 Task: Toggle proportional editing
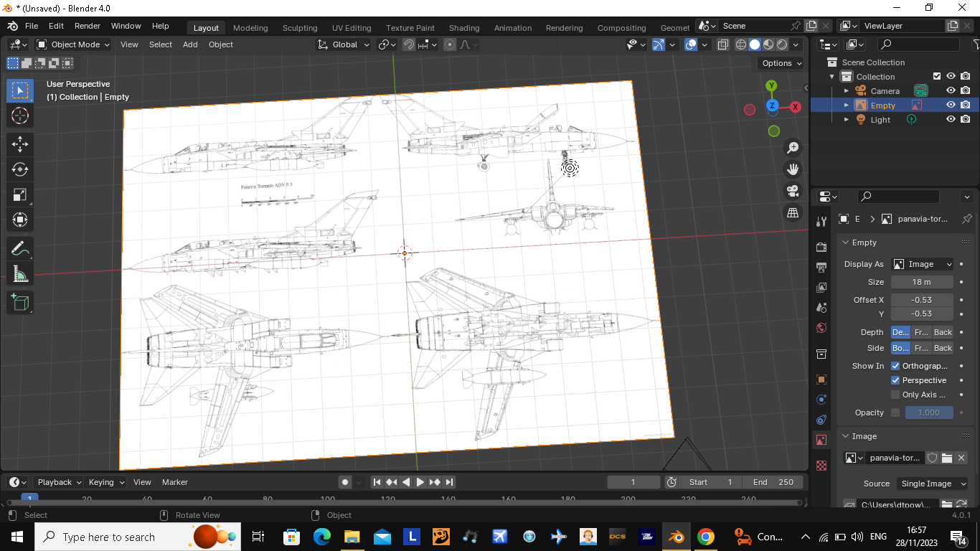coord(450,44)
